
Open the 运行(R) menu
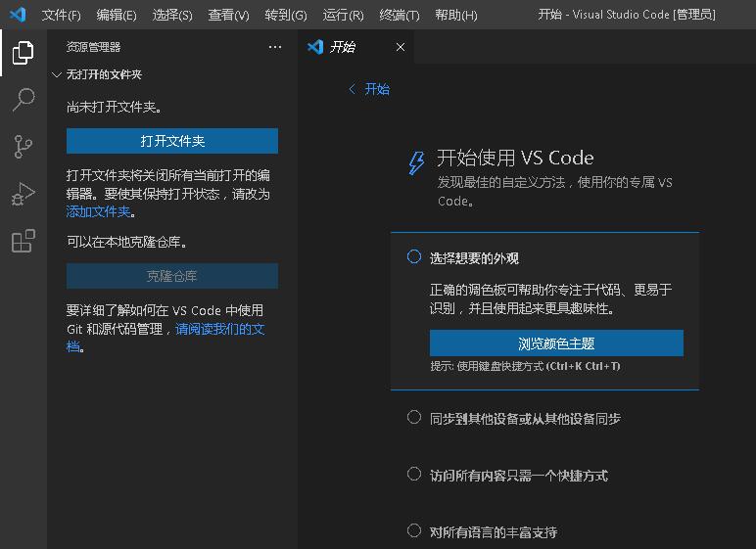[343, 15]
